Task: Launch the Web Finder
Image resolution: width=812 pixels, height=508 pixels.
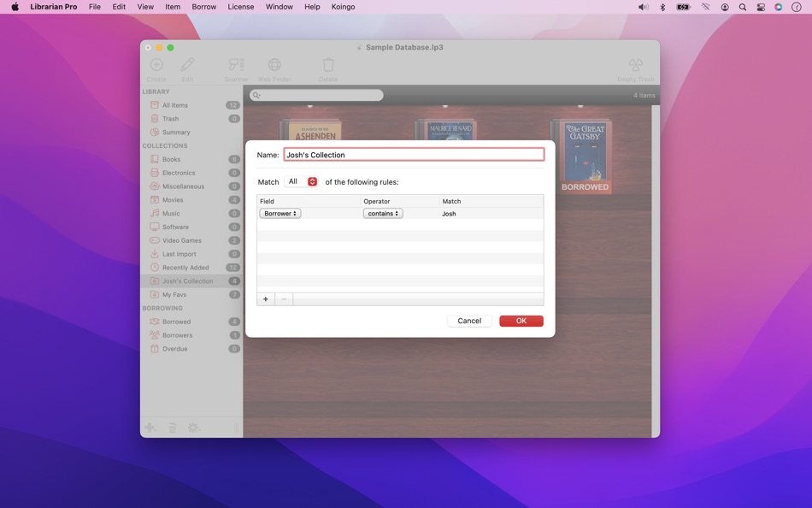Action: tap(274, 64)
